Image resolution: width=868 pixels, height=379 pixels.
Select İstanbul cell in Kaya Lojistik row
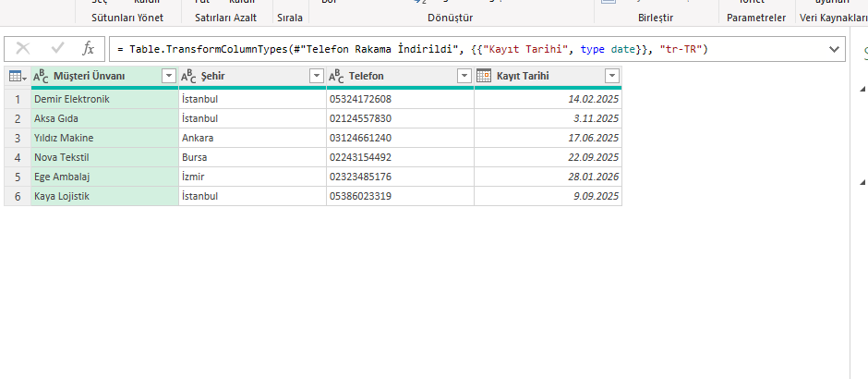pyautogui.click(x=252, y=196)
